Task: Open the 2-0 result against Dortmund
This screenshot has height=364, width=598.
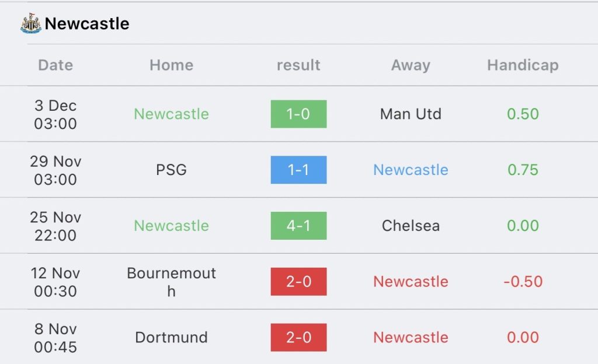Action: 298,337
